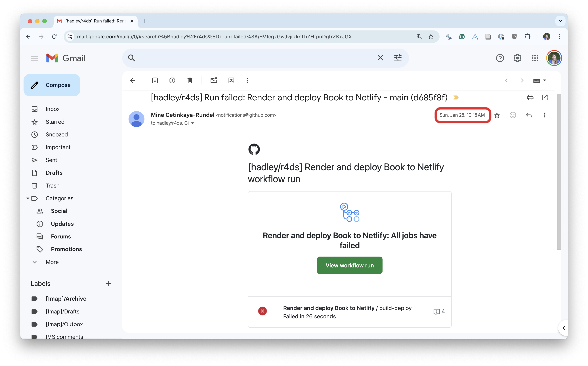Report the email as spam
588x366 pixels.
pyautogui.click(x=172, y=80)
